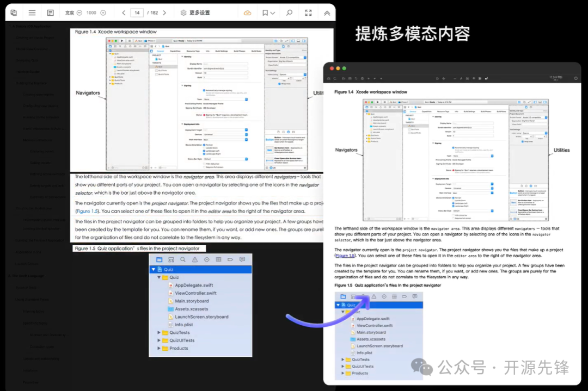Open search in the PDF toolbar

coord(289,13)
